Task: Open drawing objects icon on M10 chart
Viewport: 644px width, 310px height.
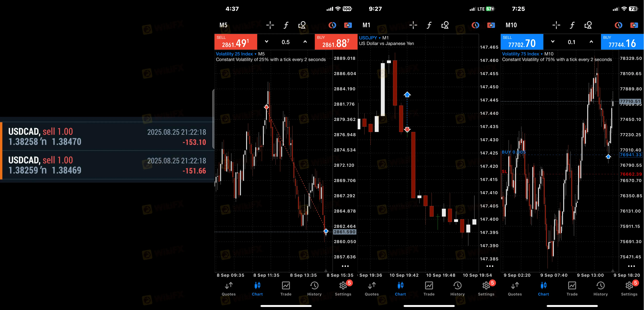Action: (x=588, y=25)
